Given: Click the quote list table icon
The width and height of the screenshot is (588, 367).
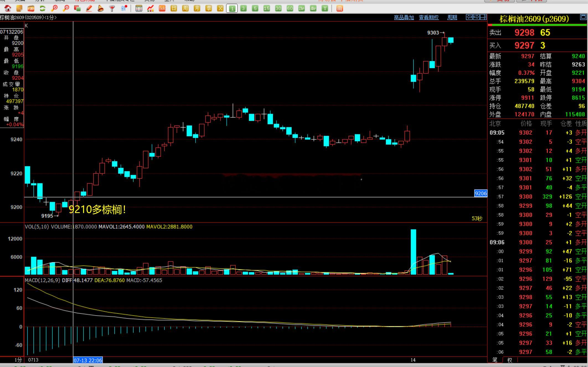Looking at the screenshot, I should [139, 8].
